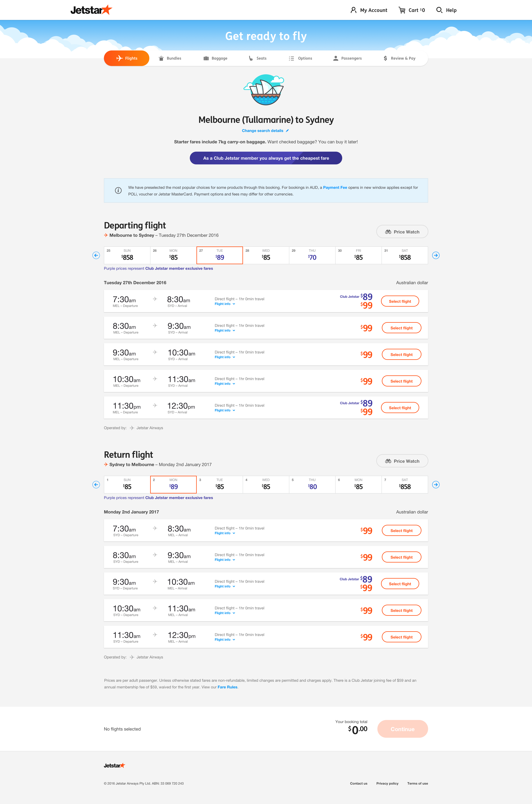Select departing date Sunday 25 at $858
Screen dimensions: 532x804
click(127, 255)
